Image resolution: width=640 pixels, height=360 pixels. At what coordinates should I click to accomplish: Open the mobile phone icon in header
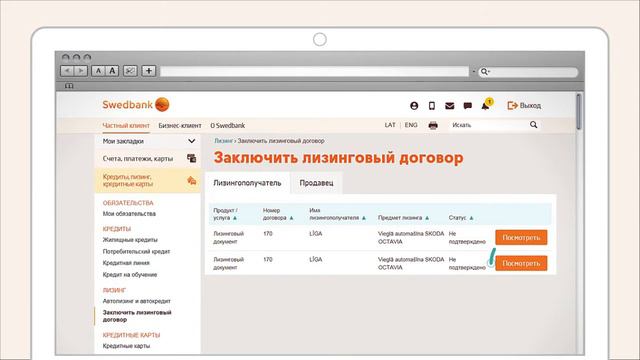[x=431, y=106]
